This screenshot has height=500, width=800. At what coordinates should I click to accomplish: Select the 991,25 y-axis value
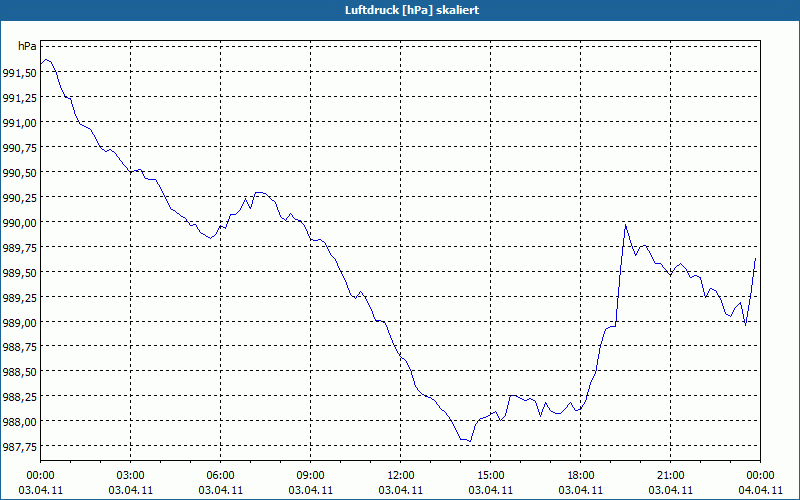pyautogui.click(x=19, y=98)
